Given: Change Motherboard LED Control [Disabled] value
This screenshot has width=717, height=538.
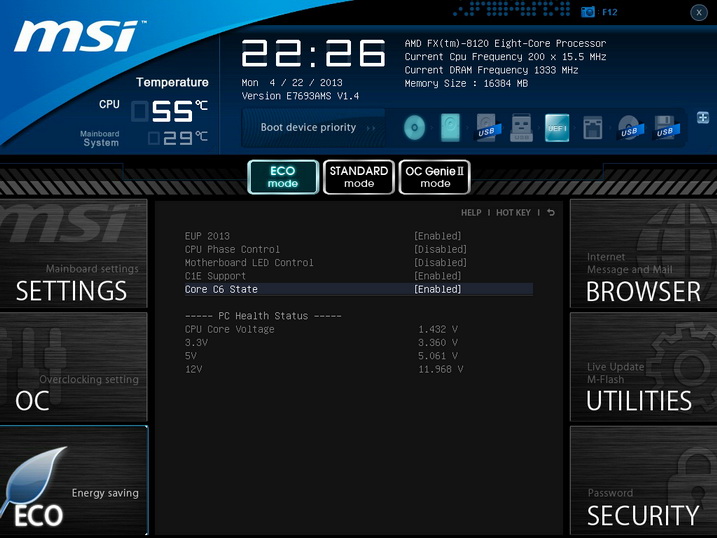Looking at the screenshot, I should click(440, 263).
